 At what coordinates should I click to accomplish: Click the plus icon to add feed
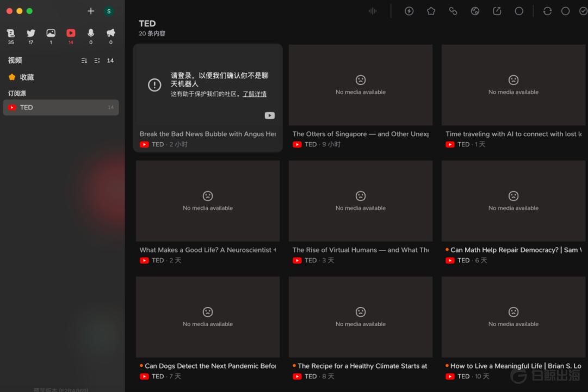[x=91, y=11]
